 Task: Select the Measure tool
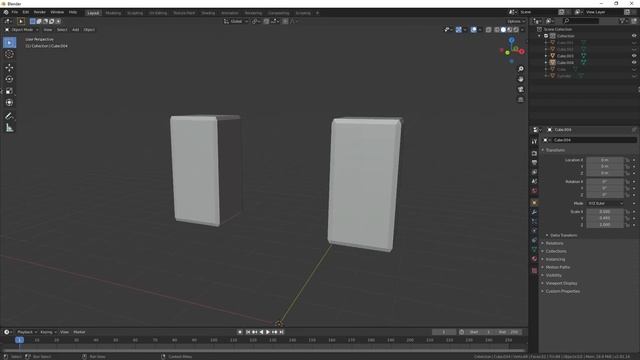(x=9, y=128)
